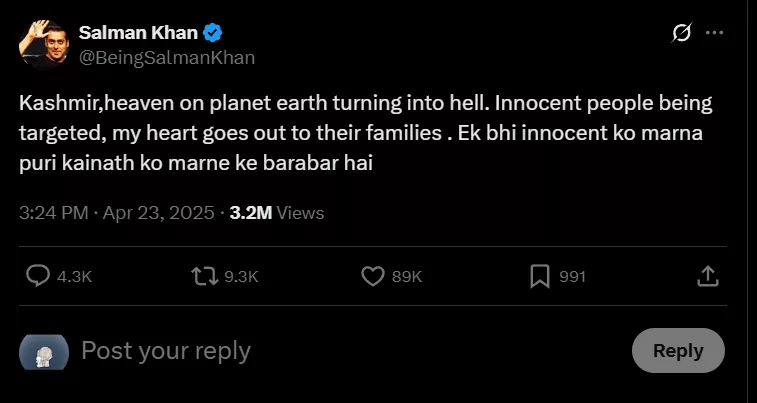Click the Grok icon on the post
The image size is (757, 403).
(681, 33)
